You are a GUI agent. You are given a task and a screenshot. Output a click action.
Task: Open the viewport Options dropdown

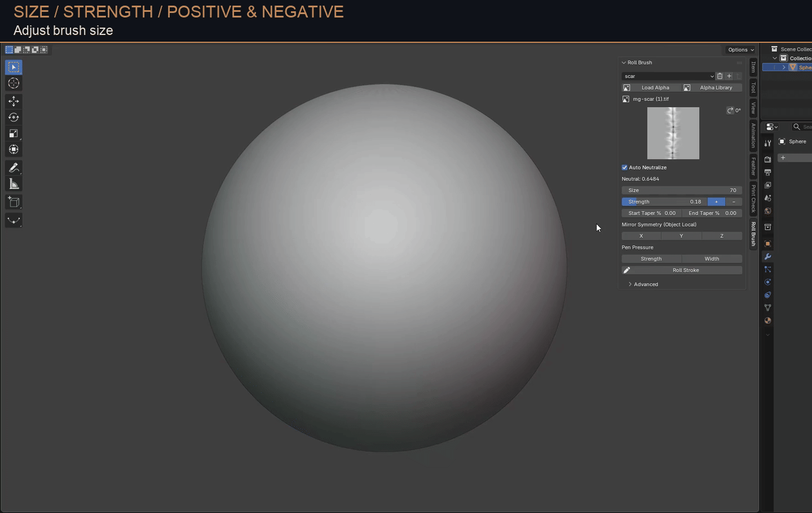[x=741, y=50]
